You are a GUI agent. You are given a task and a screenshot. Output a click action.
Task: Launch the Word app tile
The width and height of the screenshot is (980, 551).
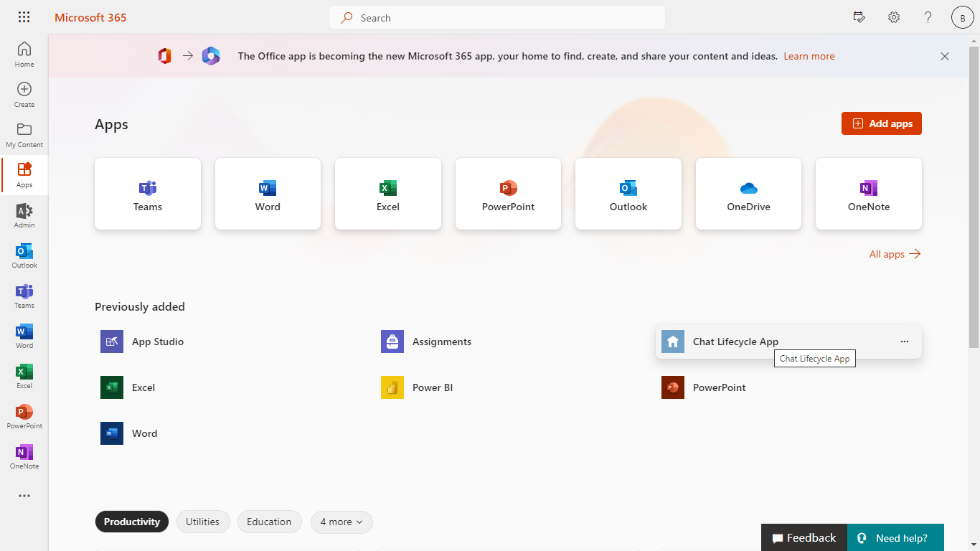point(268,194)
